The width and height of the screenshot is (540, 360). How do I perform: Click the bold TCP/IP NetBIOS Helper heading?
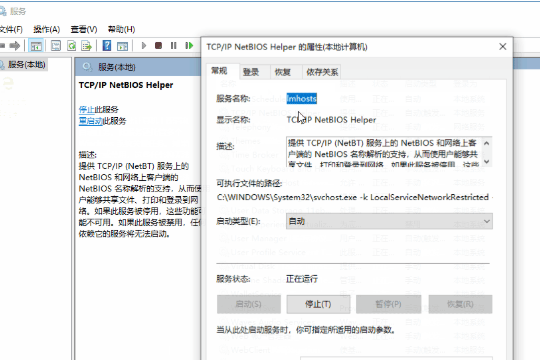coord(126,85)
